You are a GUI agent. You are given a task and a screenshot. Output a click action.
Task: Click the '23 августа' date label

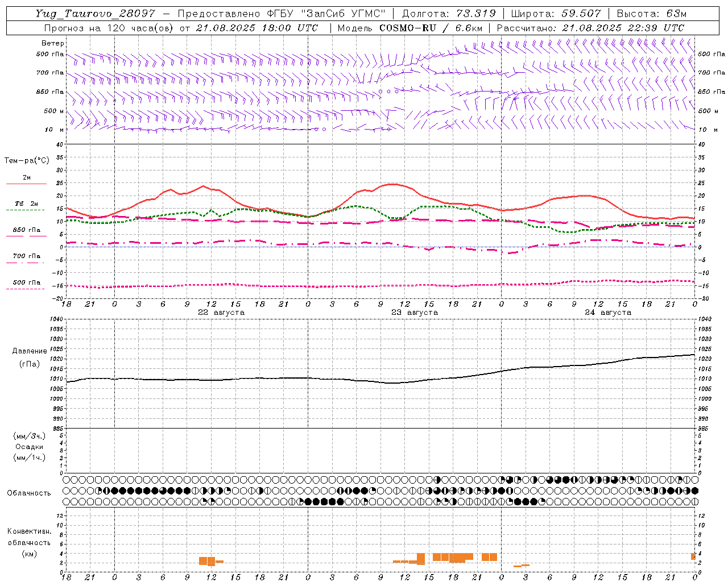(x=415, y=313)
